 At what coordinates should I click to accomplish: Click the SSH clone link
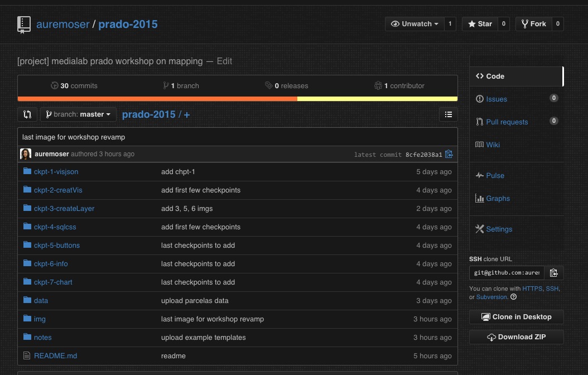click(x=552, y=289)
